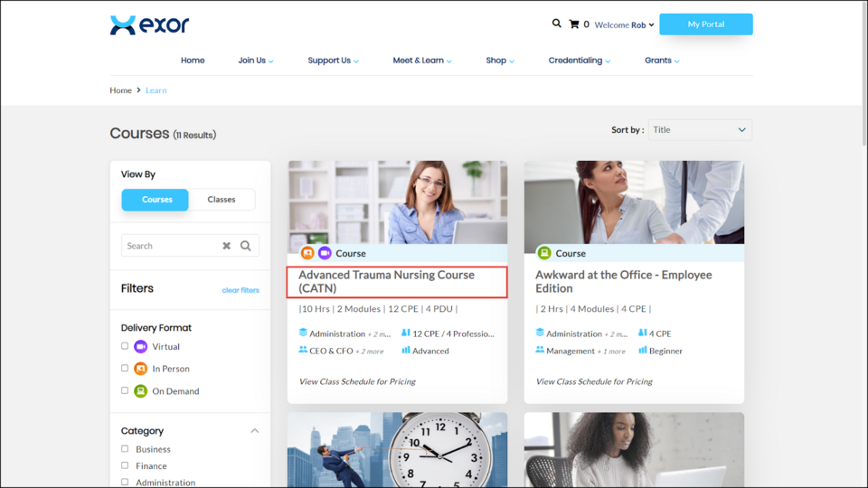Click the exor logo
The image size is (868, 488).
point(149,24)
